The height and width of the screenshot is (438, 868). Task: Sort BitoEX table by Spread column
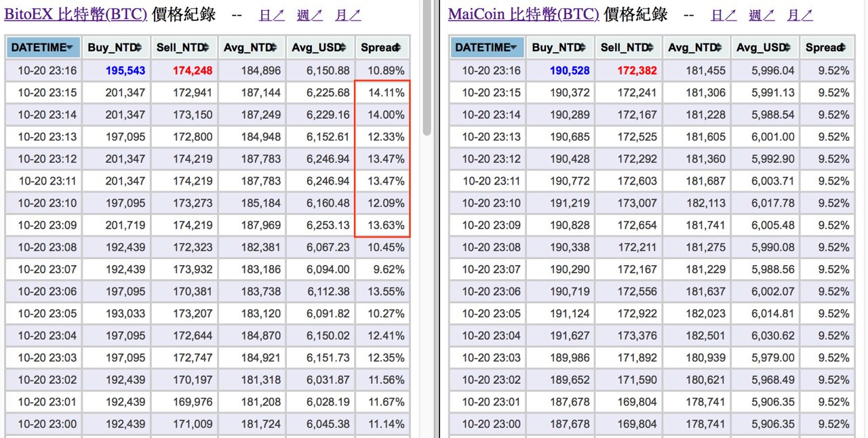click(x=382, y=47)
